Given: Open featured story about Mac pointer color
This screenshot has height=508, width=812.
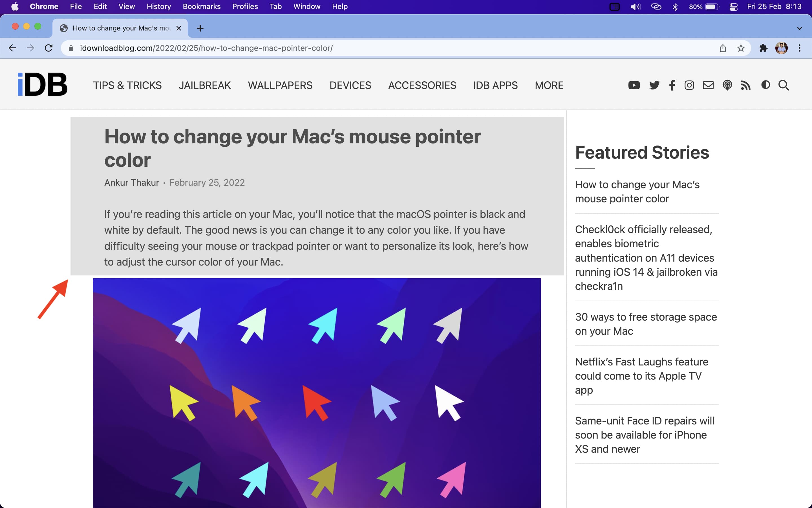Looking at the screenshot, I should point(637,192).
